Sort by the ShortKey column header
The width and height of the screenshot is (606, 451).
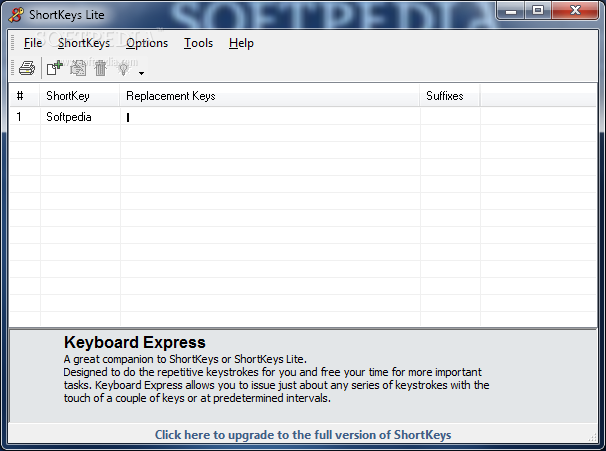point(79,95)
